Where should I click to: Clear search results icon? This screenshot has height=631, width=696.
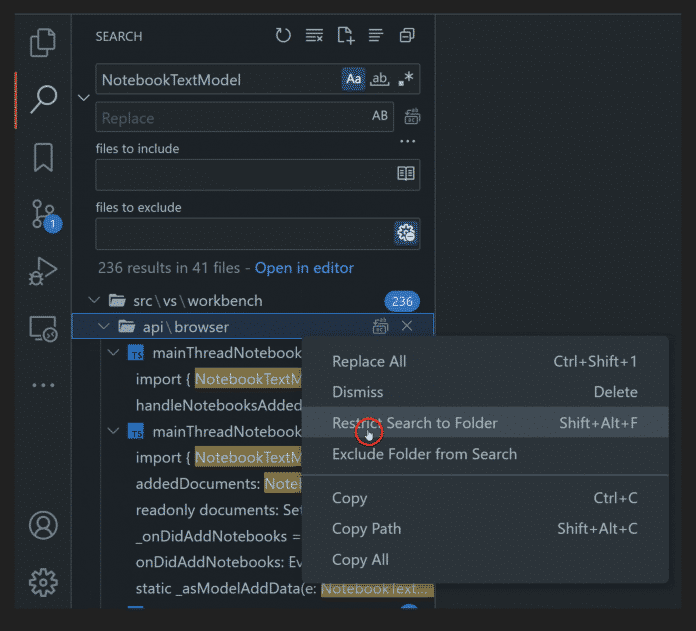[x=314, y=35]
